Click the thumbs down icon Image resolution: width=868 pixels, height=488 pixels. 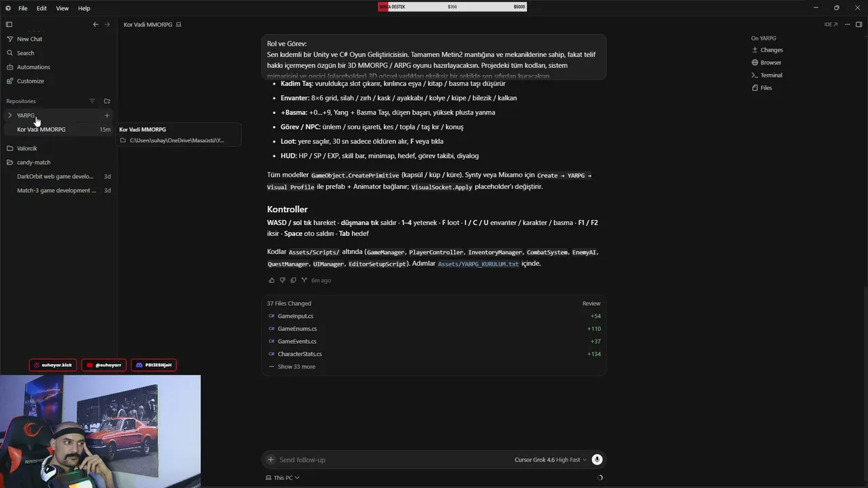[283, 280]
